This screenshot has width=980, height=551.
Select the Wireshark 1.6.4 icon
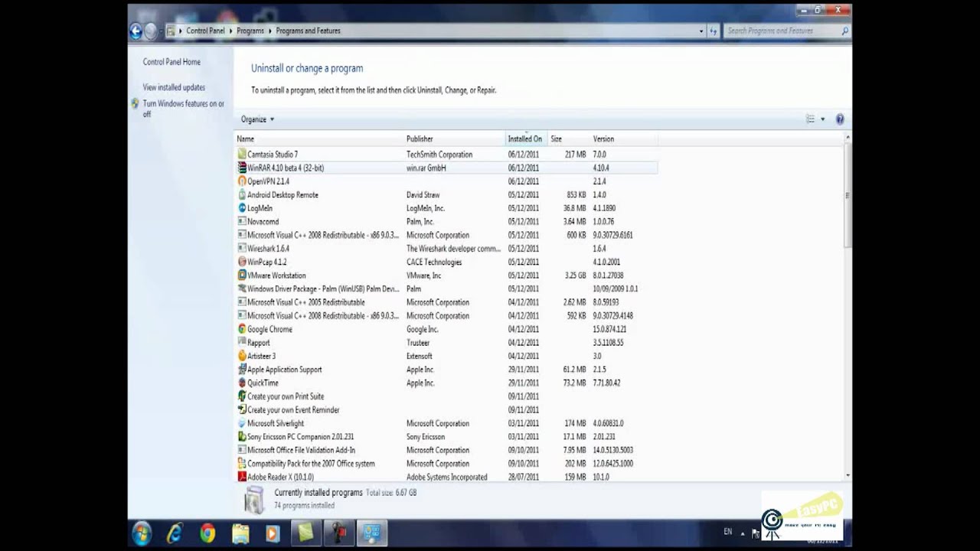[x=242, y=249]
